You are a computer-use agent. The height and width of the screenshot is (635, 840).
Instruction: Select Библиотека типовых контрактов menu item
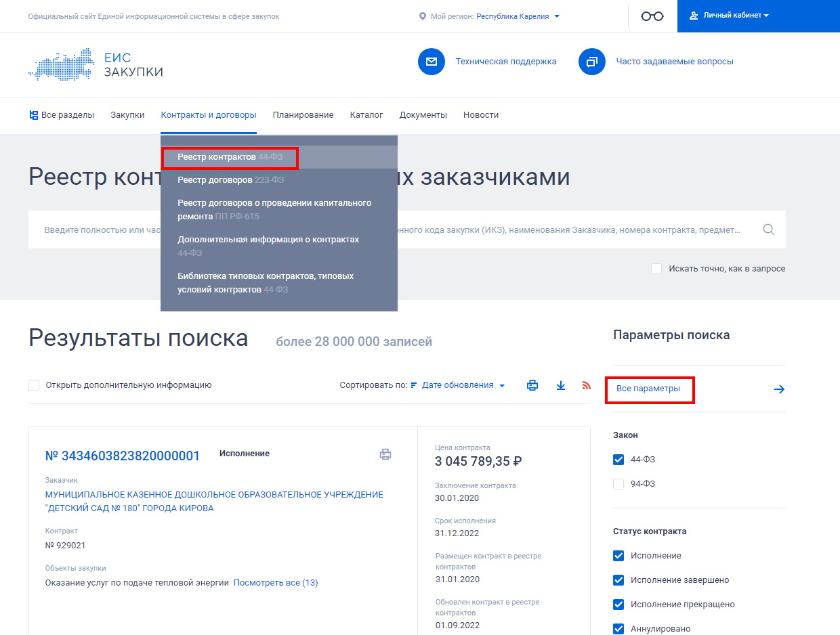tap(279, 283)
